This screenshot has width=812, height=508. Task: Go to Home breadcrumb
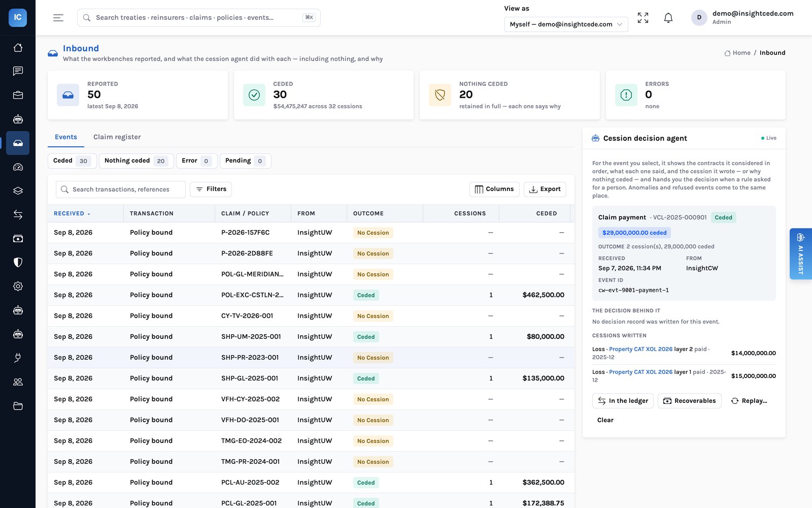737,53
